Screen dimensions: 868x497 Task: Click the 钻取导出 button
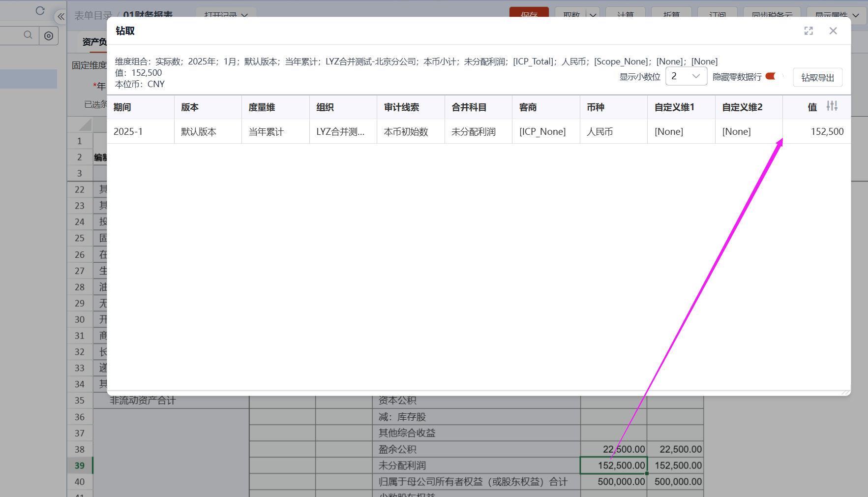[x=817, y=78]
